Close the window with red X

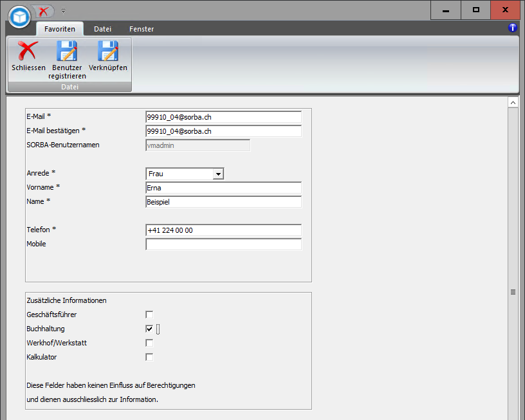pyautogui.click(x=506, y=10)
